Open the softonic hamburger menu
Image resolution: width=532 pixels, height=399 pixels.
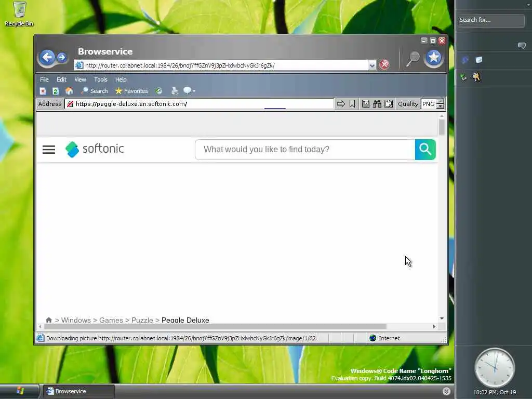(49, 149)
